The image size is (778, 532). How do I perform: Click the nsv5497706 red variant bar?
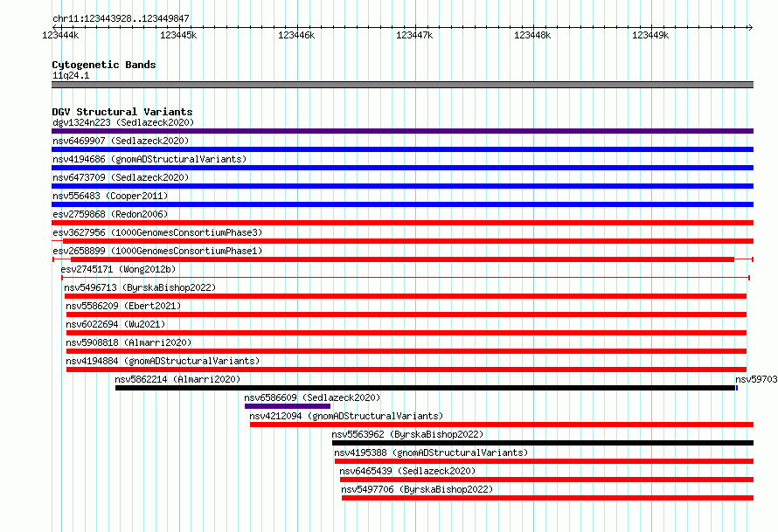(548, 498)
